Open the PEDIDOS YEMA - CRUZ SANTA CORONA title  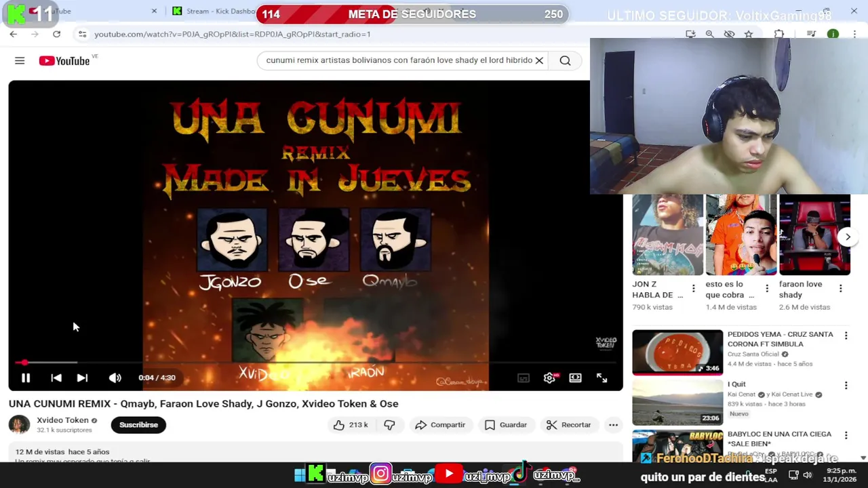click(781, 339)
